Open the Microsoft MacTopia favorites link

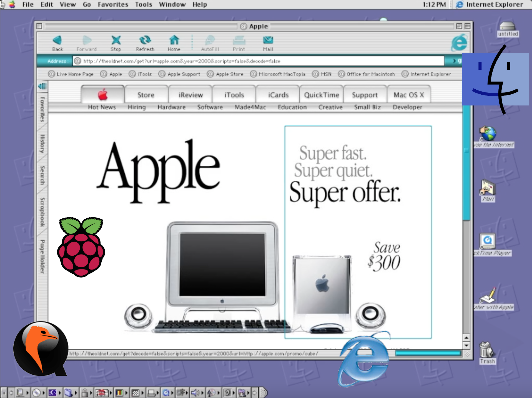pyautogui.click(x=278, y=74)
